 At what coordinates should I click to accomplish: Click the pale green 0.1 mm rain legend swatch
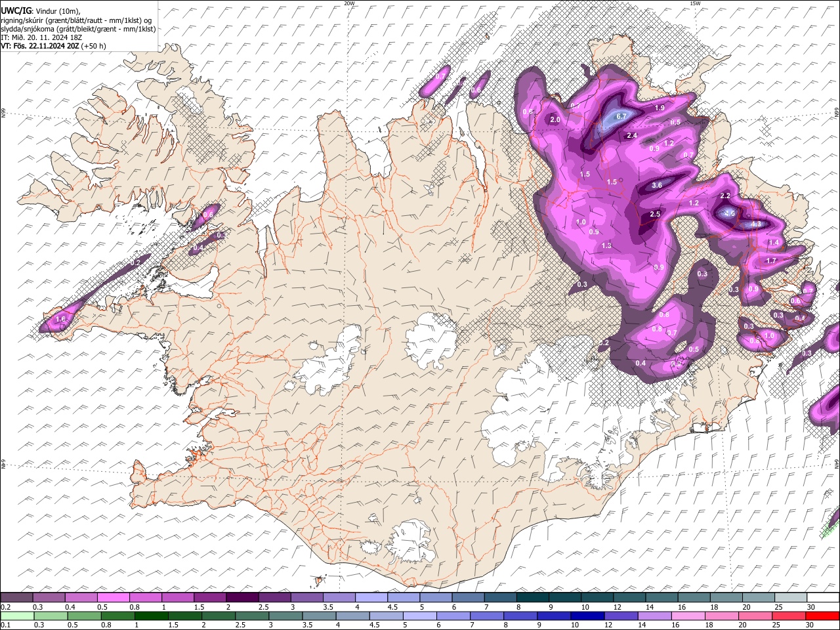click(16, 616)
